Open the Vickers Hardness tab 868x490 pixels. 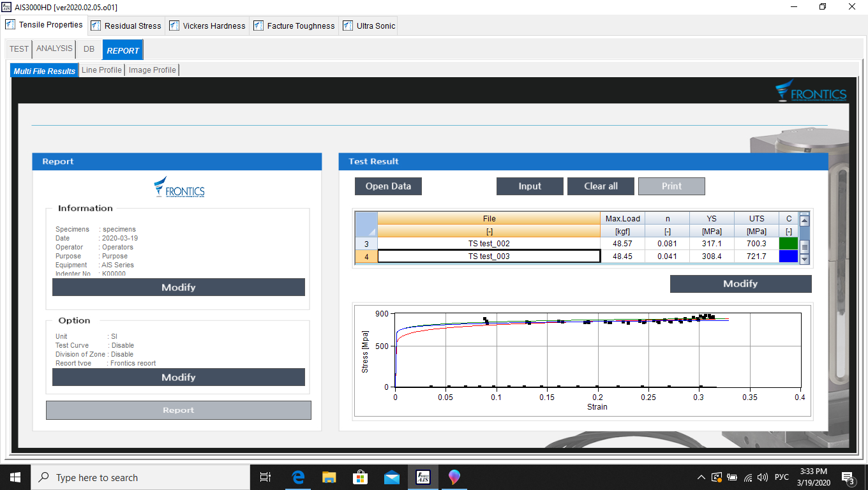point(207,26)
